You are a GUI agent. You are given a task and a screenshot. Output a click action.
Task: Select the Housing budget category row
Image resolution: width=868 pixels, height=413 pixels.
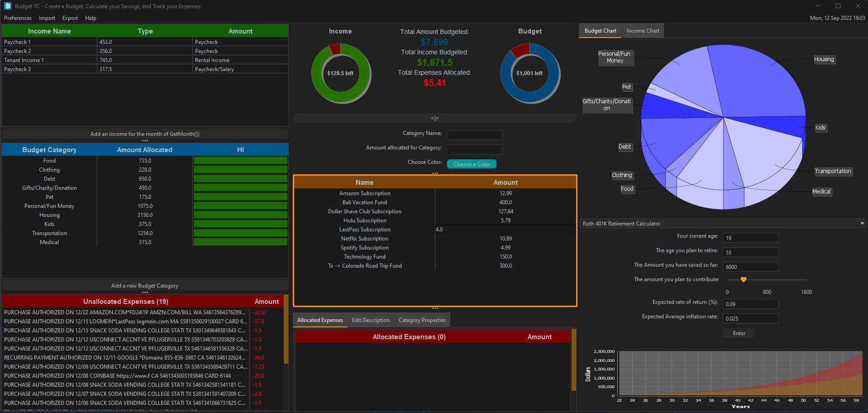pos(49,215)
